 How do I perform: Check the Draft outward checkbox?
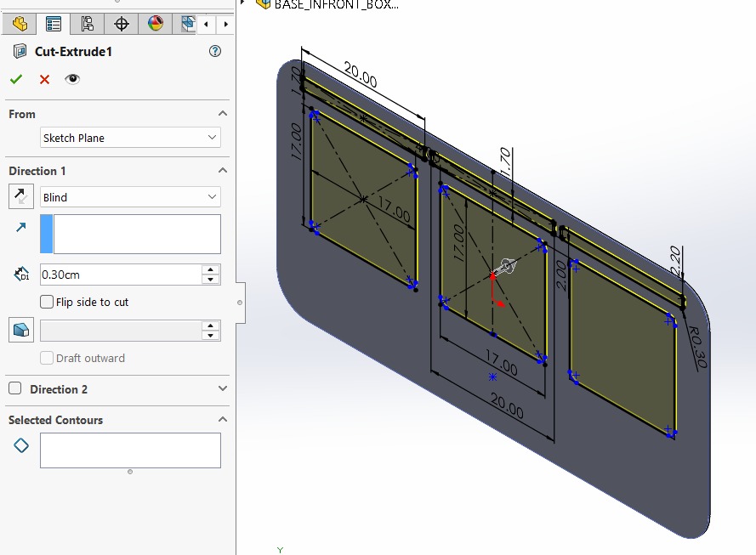point(47,358)
